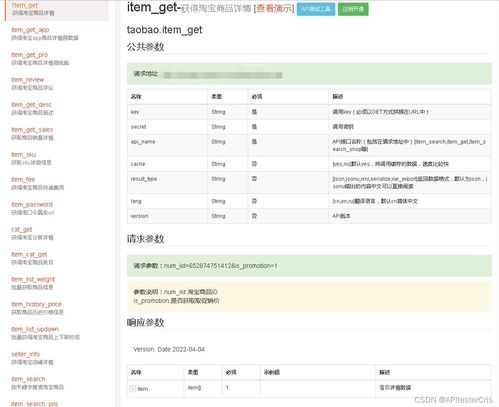
Task: Expand the item row in the response table
Action: click(132, 389)
